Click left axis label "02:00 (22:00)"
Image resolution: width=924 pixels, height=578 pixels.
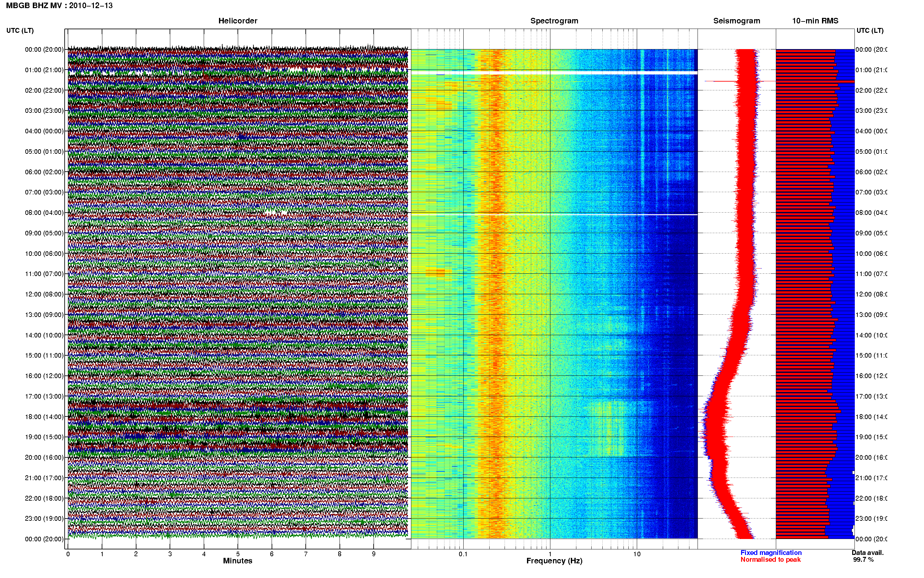pos(44,90)
